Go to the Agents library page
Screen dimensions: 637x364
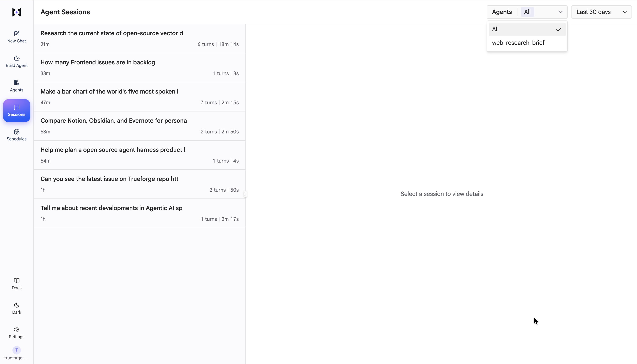pos(16,86)
